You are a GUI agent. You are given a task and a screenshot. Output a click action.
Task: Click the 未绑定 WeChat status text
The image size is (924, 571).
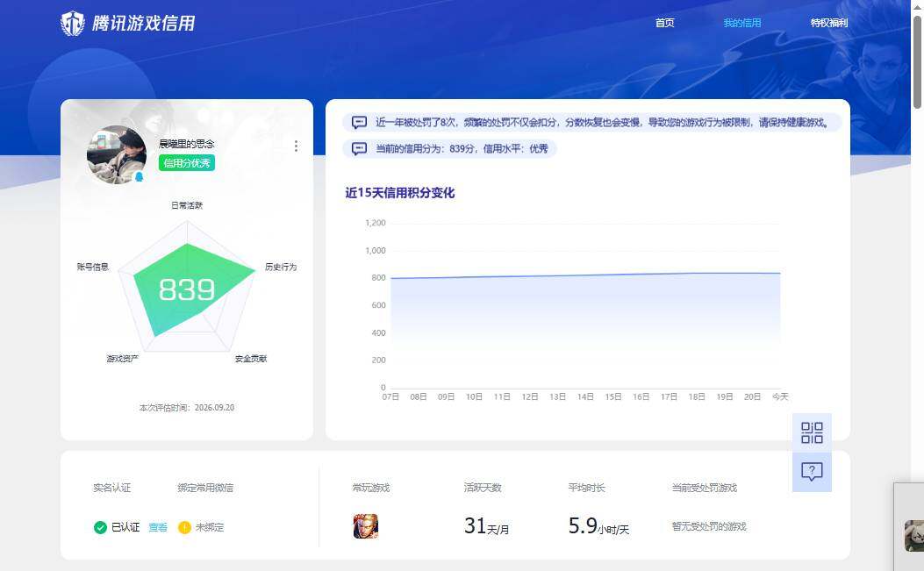coord(210,527)
